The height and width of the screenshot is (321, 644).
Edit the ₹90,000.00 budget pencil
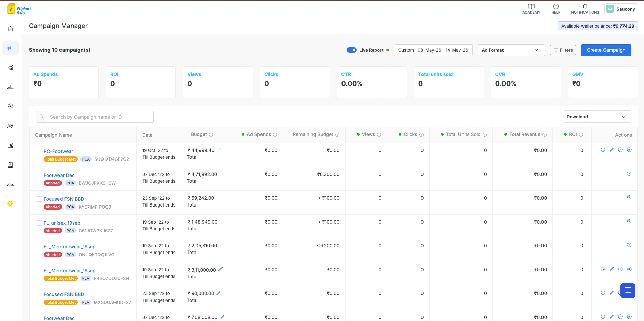tap(218, 293)
